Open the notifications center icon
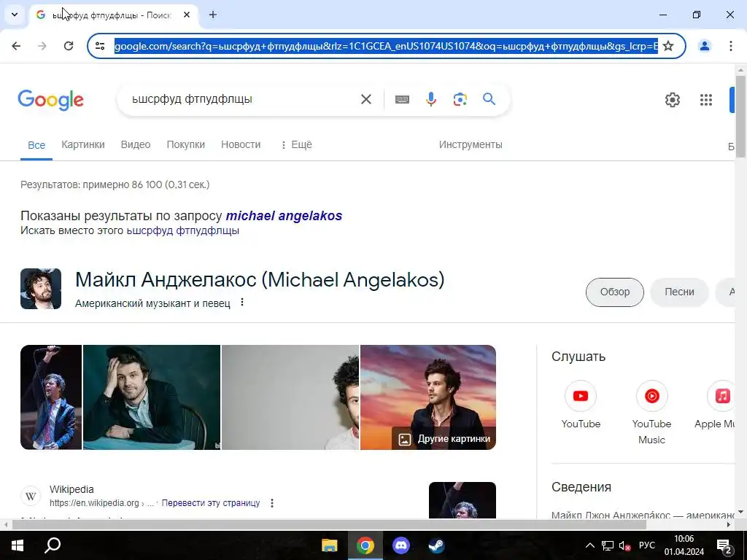The image size is (747, 560). [x=724, y=545]
